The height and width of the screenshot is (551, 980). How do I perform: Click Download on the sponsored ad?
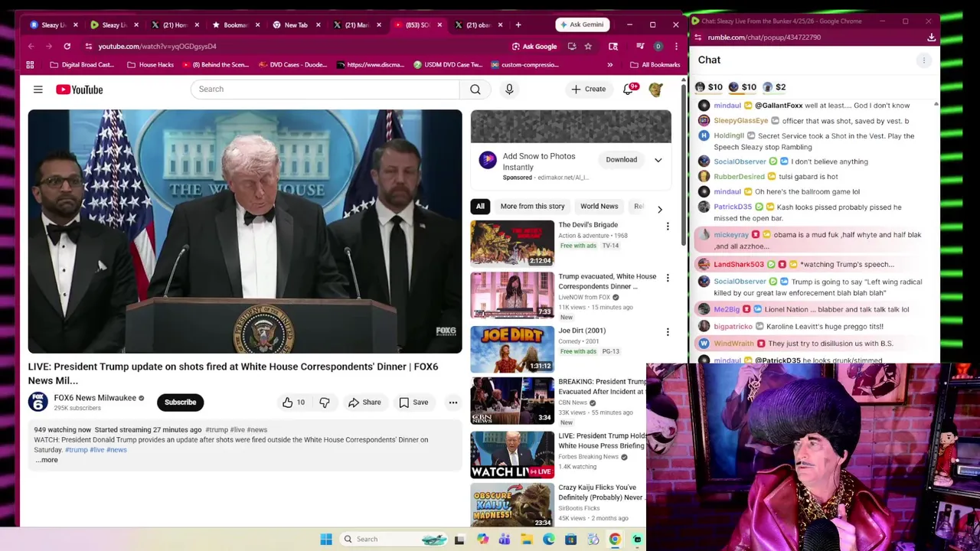(621, 160)
